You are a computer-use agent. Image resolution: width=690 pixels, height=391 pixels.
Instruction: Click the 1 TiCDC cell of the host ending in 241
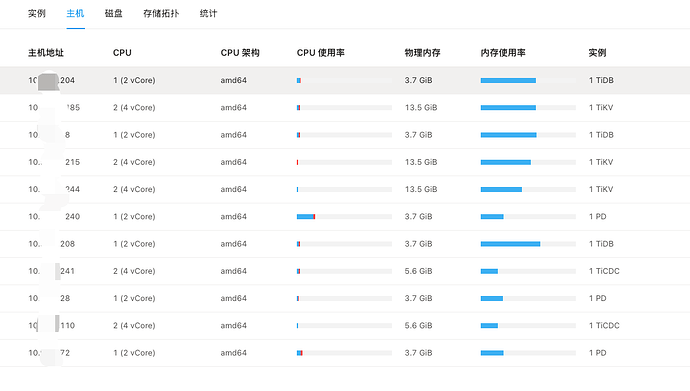pyautogui.click(x=604, y=271)
